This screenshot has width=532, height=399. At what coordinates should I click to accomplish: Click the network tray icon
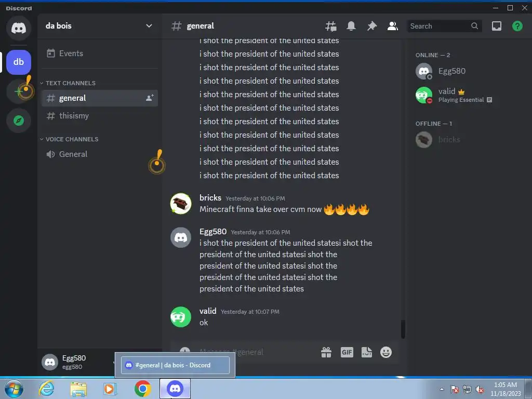click(467, 389)
